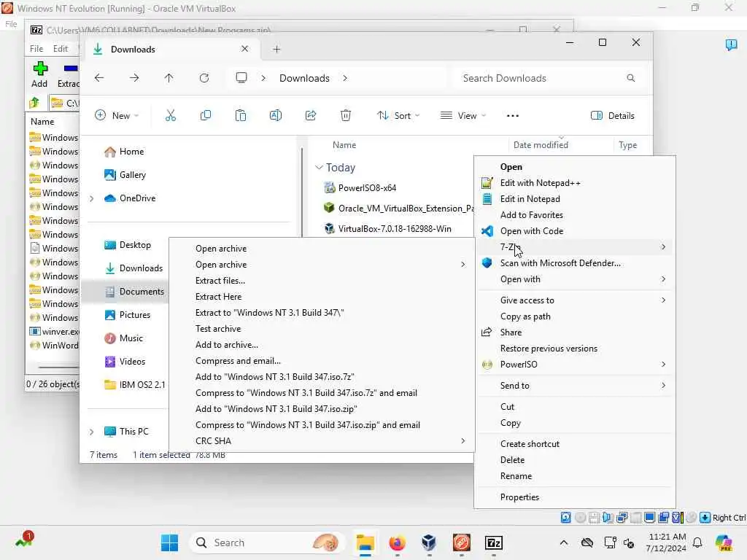Show hidden tray icons chevron
Image resolution: width=747 pixels, height=560 pixels.
[564, 542]
